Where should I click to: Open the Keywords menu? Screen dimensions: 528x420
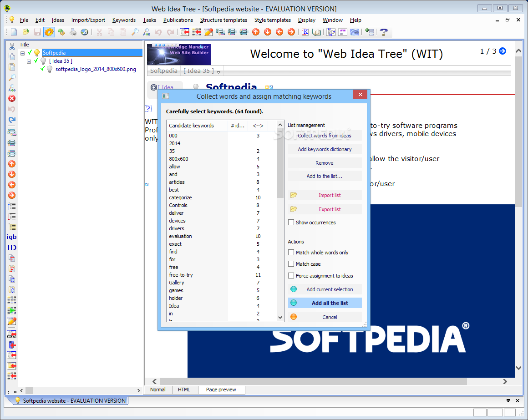124,20
